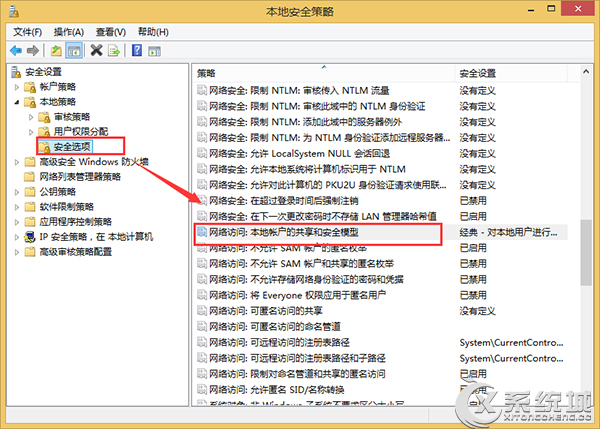
Task: Collapse the 本地策略 tree node
Action: [17, 102]
